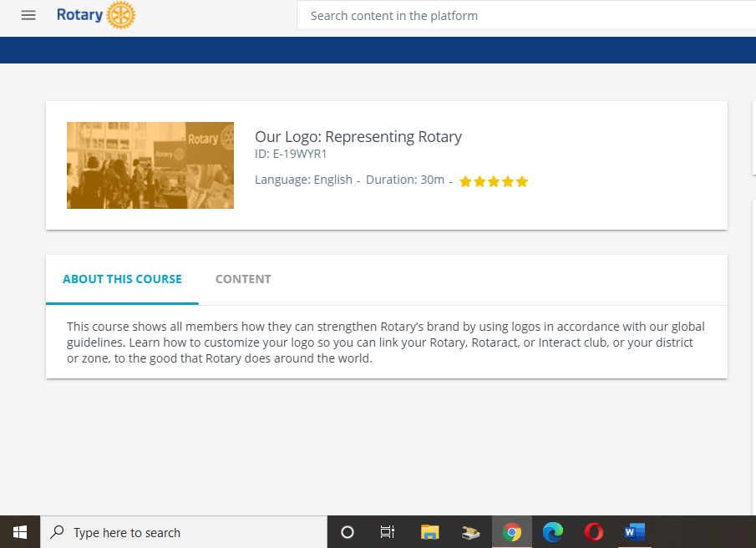Click the Rotary wheel logo
756x548 pixels.
tap(121, 15)
